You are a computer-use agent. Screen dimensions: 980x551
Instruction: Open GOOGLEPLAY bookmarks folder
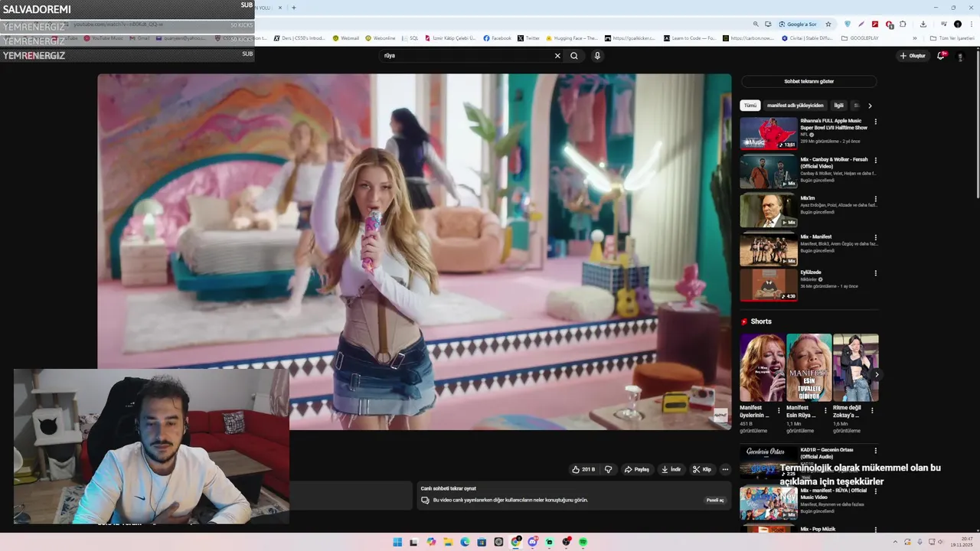coord(861,37)
